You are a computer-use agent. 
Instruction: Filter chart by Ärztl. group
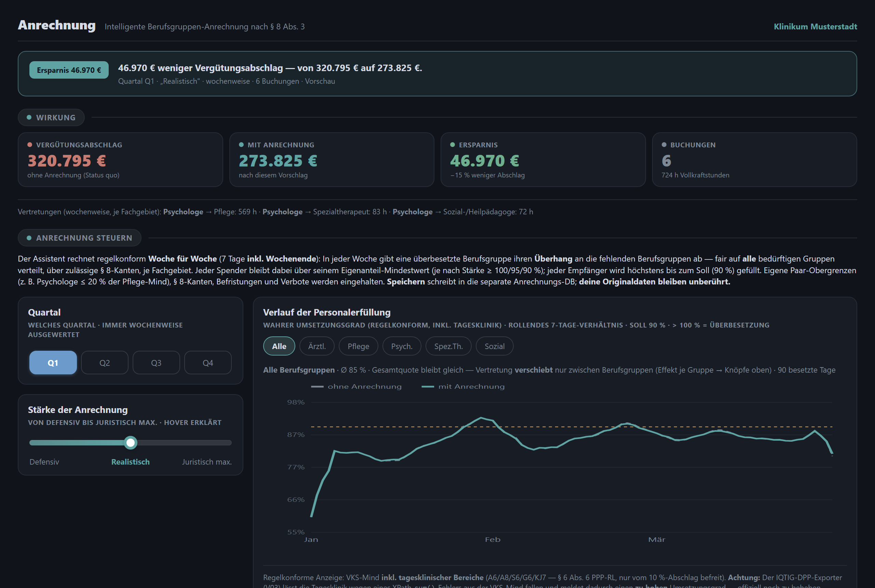tap(317, 346)
